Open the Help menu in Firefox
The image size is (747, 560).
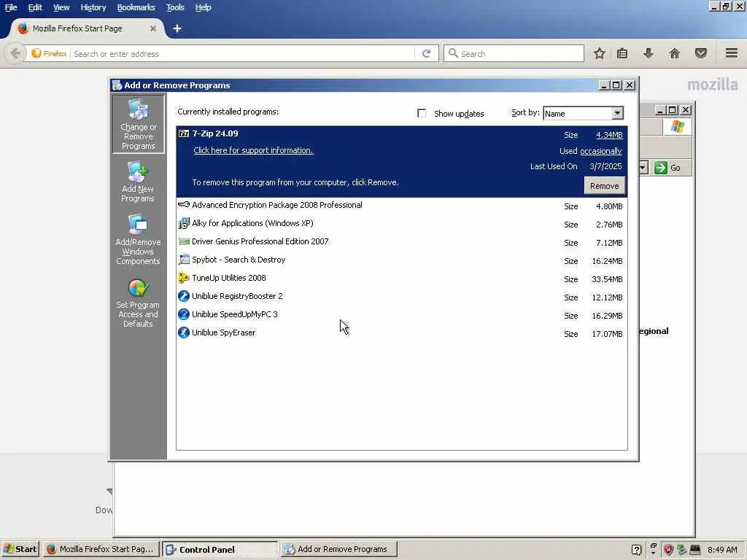[x=203, y=7]
